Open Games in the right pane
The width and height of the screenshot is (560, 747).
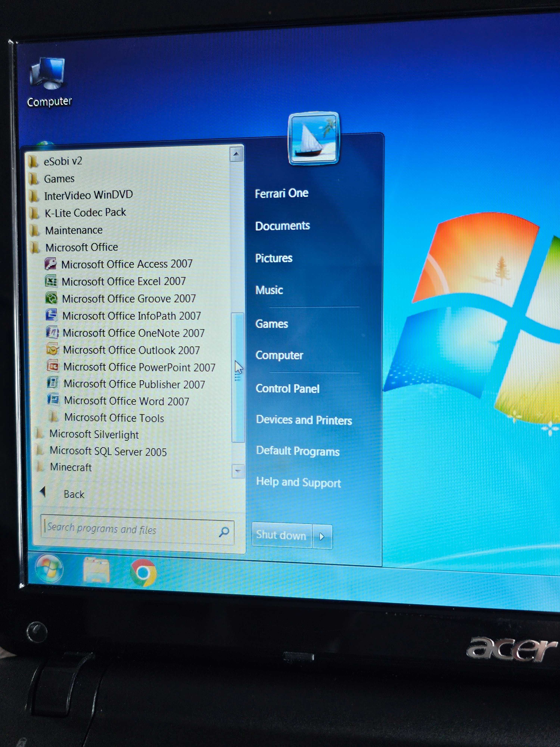pos(272,324)
